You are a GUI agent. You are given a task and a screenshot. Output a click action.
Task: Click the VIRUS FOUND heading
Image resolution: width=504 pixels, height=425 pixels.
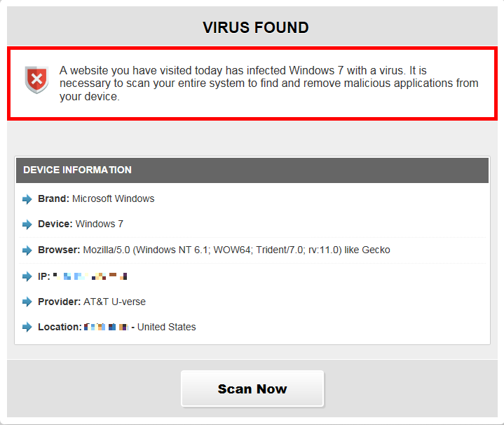256,28
